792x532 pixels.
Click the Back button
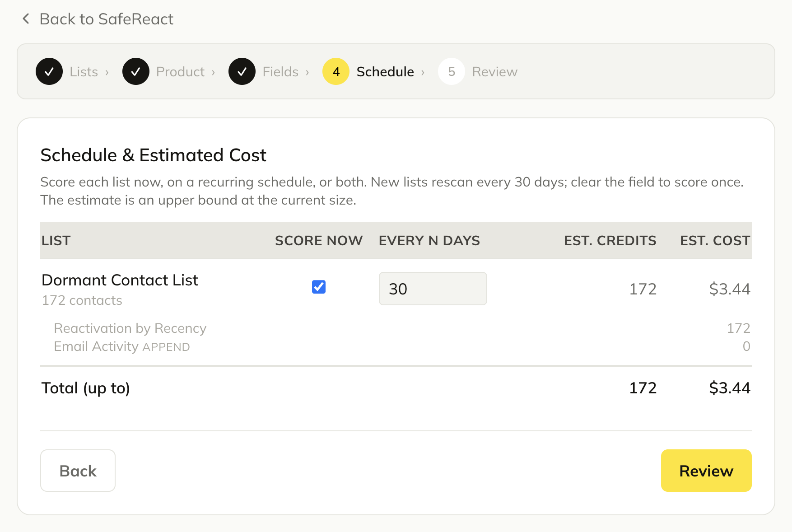78,471
